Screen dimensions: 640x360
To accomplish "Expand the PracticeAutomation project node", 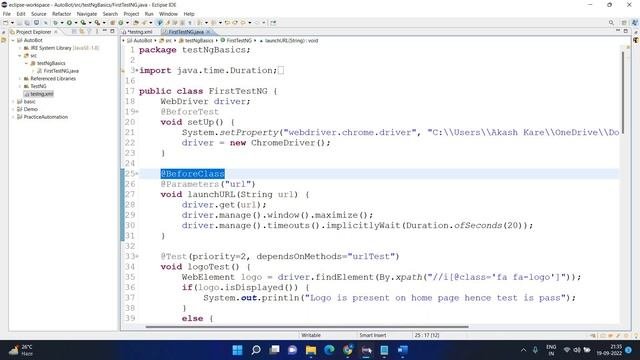I will tap(13, 117).
